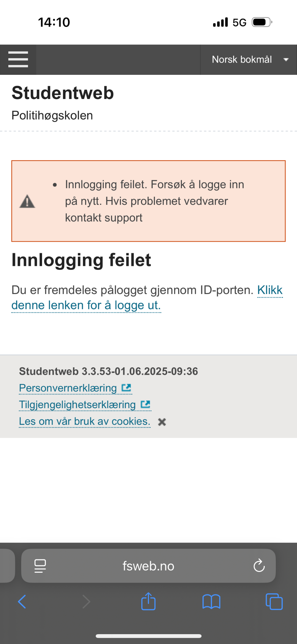Dismiss the cookies notice with the X

(x=162, y=422)
